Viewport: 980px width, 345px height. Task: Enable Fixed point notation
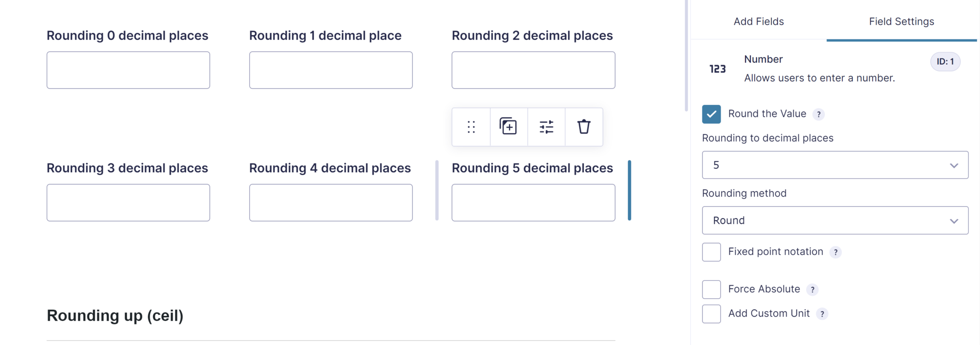pyautogui.click(x=712, y=252)
